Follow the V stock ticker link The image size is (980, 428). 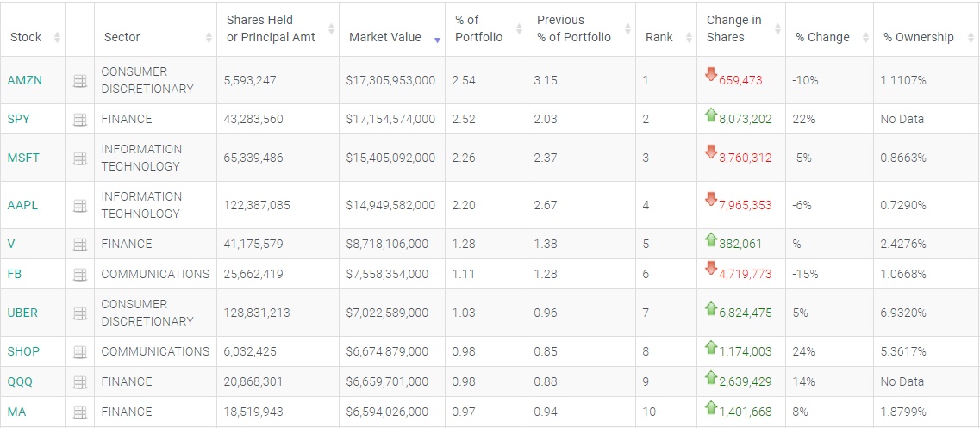(11, 245)
